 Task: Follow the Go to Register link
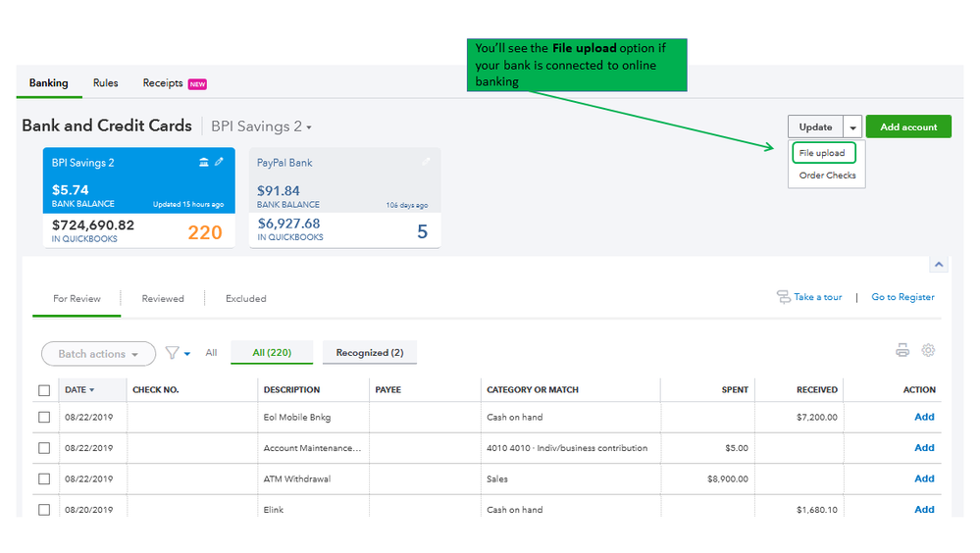pos(903,297)
